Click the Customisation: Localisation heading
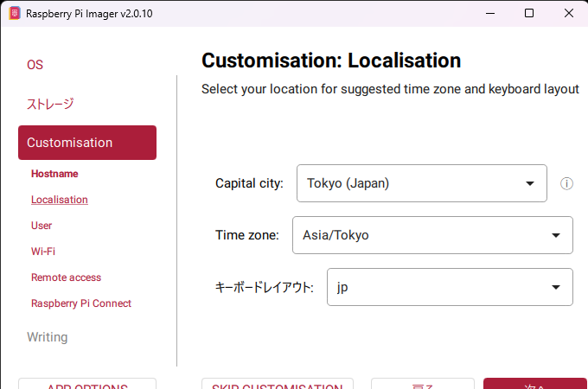The image size is (588, 389). pos(331,61)
